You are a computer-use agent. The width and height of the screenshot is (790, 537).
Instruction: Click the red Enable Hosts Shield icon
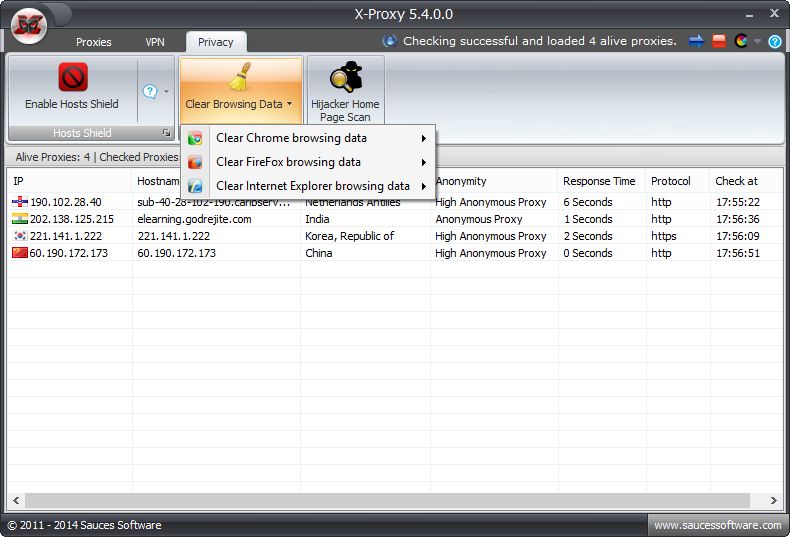[73, 77]
